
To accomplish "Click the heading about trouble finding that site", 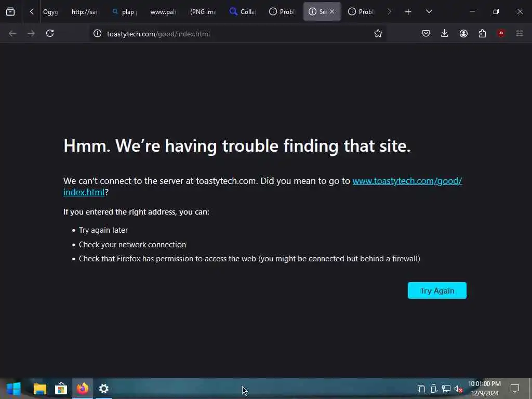I will (x=237, y=146).
